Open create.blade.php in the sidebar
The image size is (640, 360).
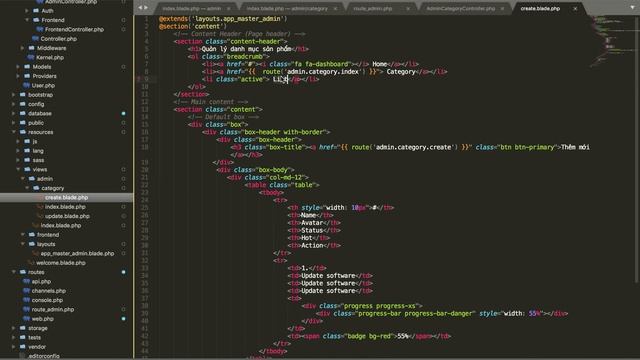pyautogui.click(x=67, y=198)
